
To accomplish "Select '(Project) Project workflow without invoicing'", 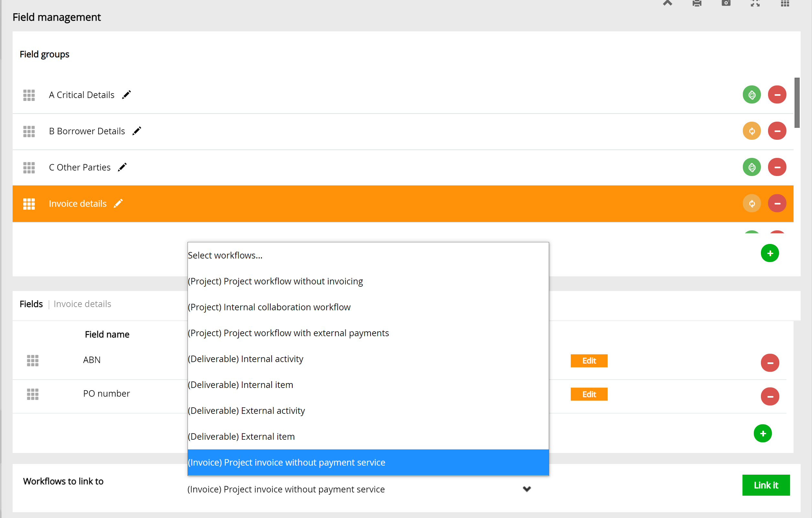I will tap(368, 281).
